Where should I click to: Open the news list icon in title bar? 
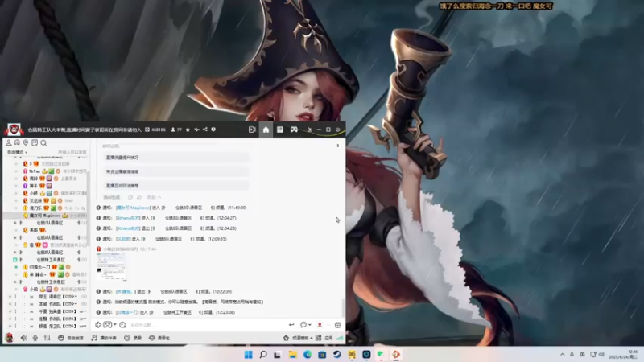[x=279, y=130]
